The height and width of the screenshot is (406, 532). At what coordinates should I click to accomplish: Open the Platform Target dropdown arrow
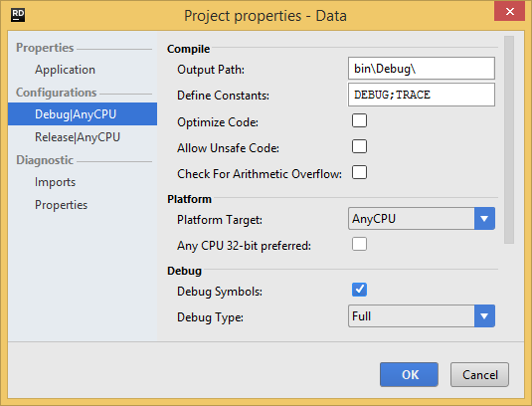(x=484, y=219)
